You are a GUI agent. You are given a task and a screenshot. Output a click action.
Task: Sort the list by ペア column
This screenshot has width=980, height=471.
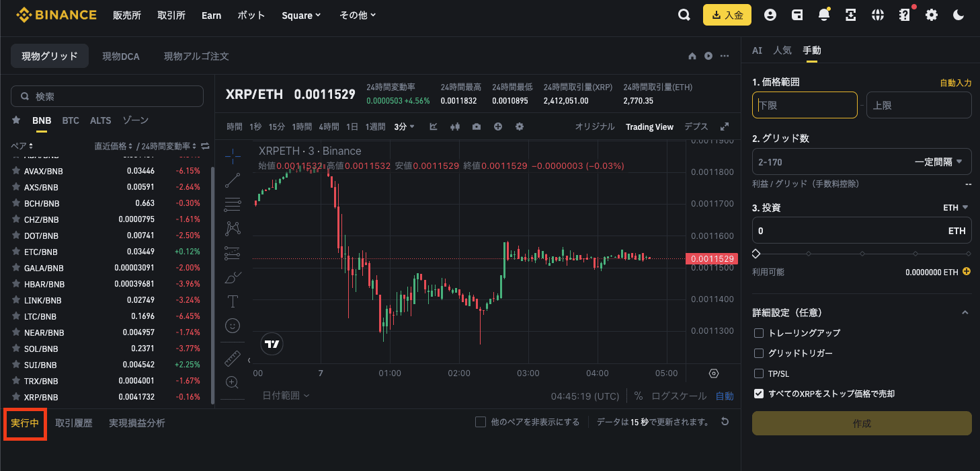coord(22,146)
